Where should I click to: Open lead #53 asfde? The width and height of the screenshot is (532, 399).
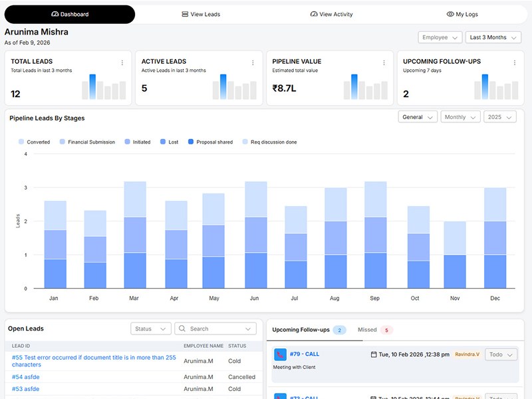tap(26, 389)
